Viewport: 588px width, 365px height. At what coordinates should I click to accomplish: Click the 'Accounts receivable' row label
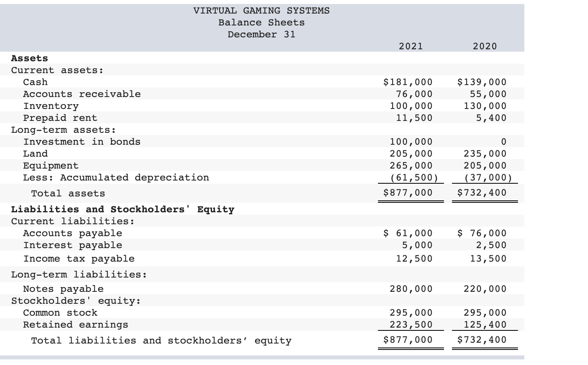pos(82,94)
